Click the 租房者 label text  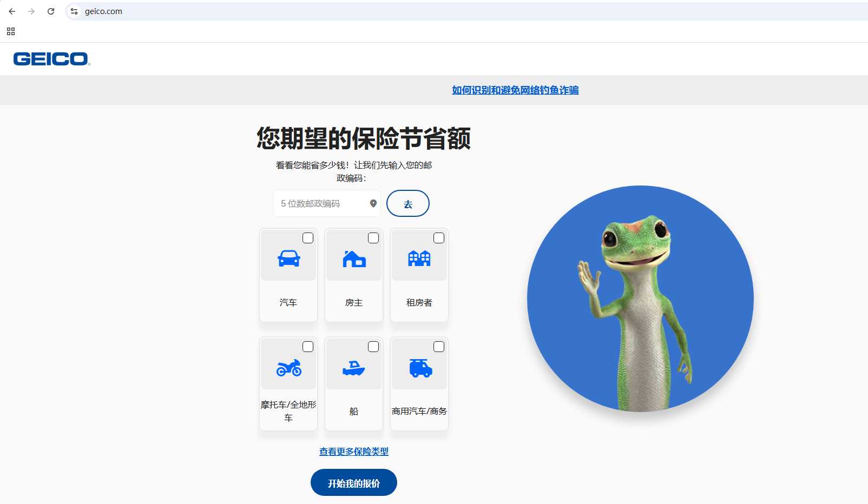(x=419, y=302)
